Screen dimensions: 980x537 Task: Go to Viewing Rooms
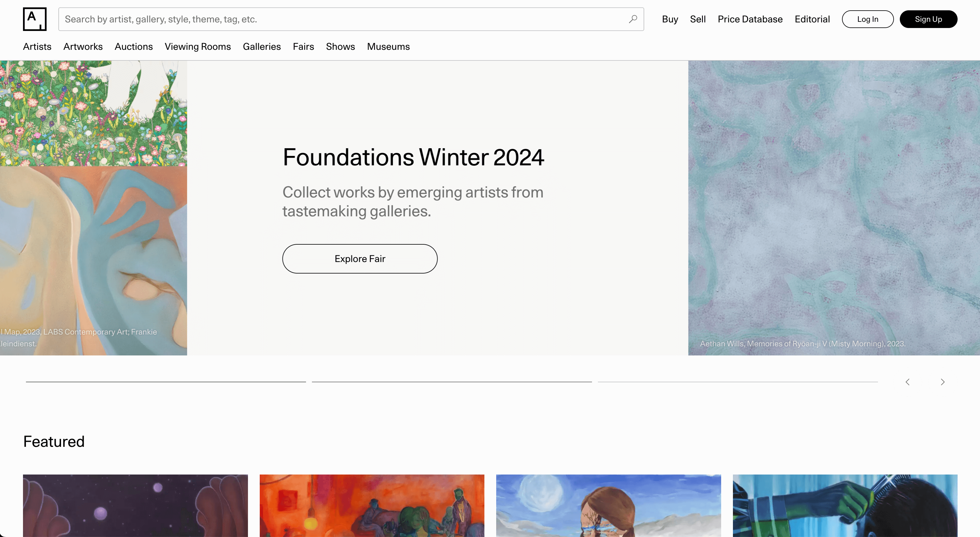198,46
